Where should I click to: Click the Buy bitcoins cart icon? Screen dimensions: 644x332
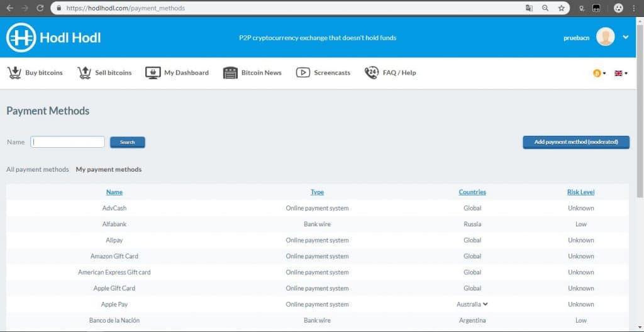point(14,73)
